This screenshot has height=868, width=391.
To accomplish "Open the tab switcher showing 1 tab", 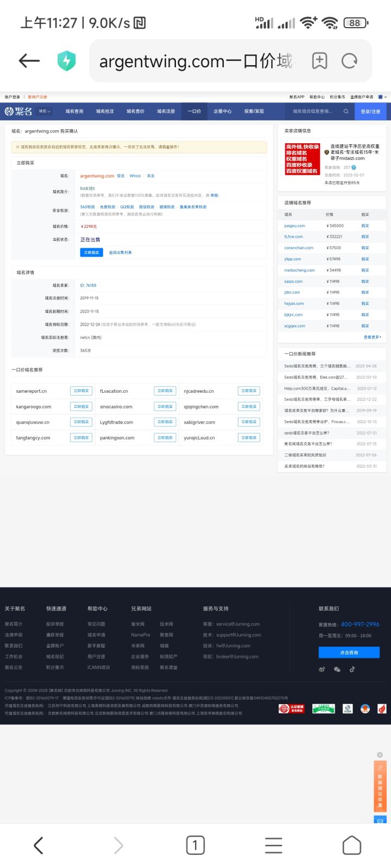I will [x=195, y=845].
